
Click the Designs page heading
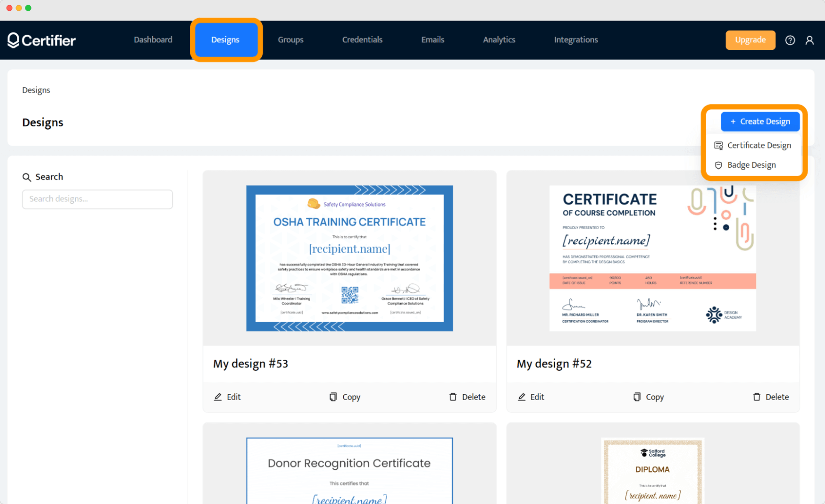click(43, 123)
